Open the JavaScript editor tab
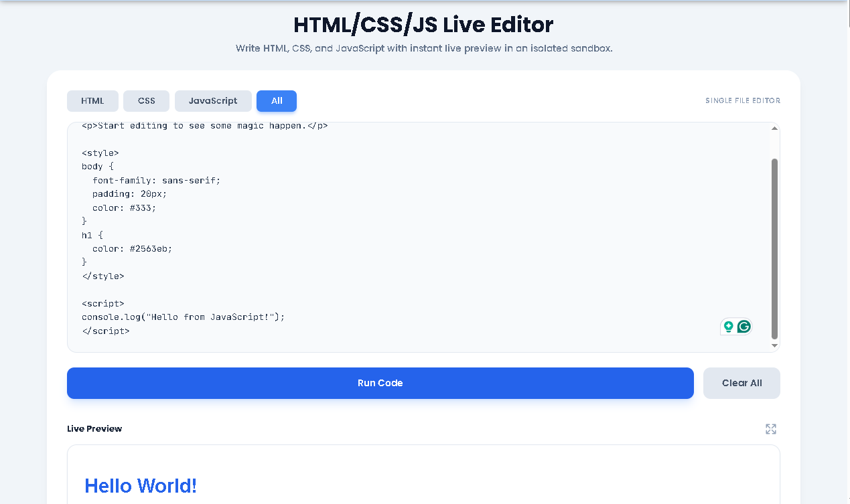Screen dimensions: 850x504 point(213,100)
